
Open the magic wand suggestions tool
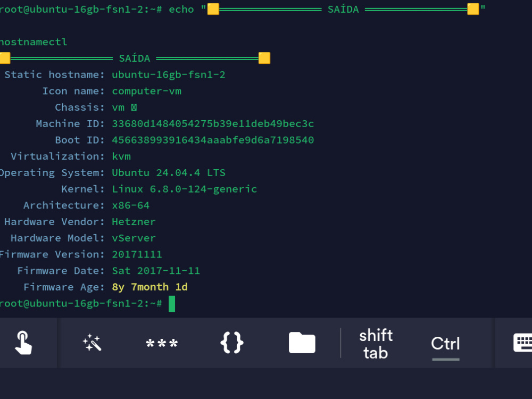pos(92,343)
